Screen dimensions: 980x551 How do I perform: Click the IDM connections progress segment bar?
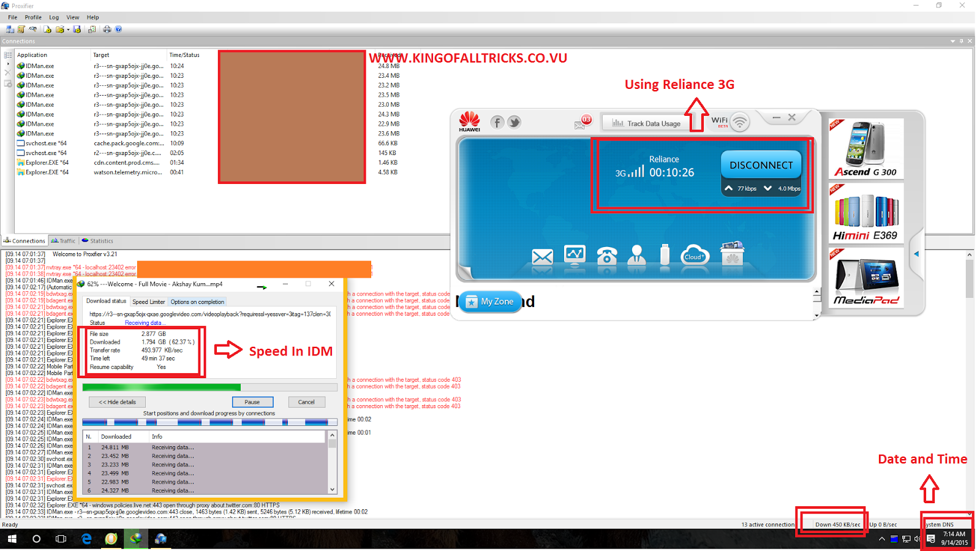click(x=209, y=422)
